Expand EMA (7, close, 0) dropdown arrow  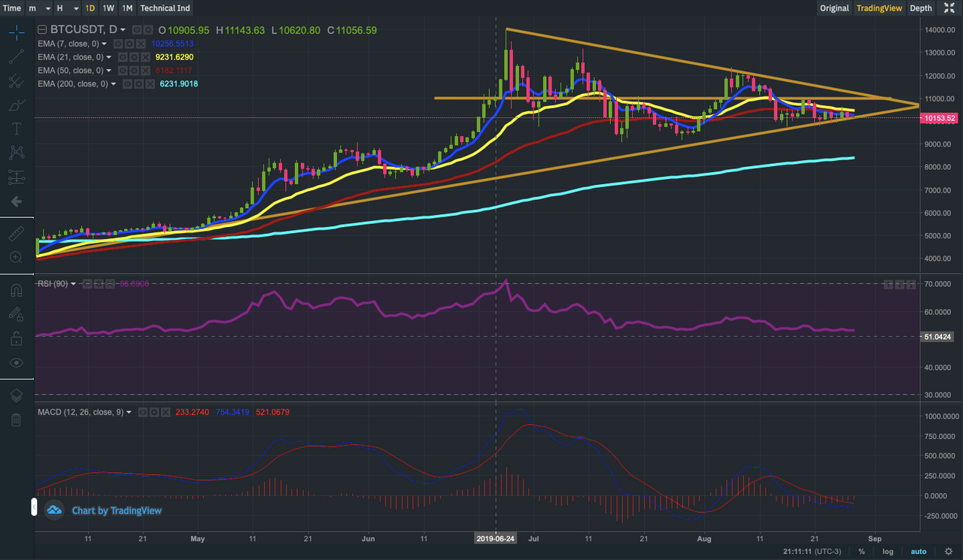tap(104, 44)
